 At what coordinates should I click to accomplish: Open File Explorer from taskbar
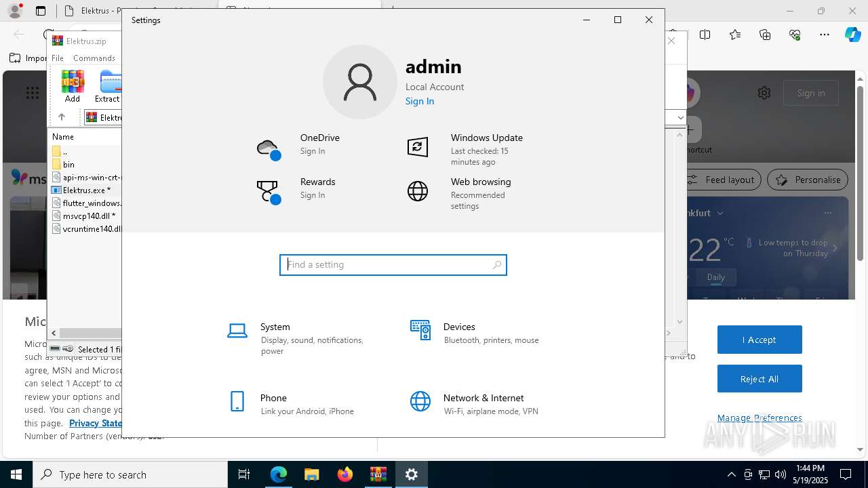(312, 474)
